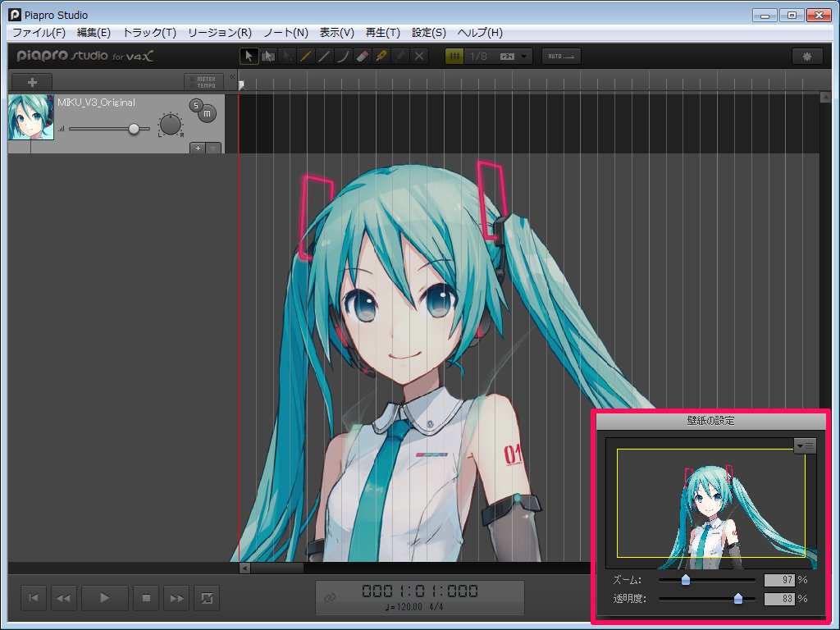Image resolution: width=840 pixels, height=630 pixels.
Task: Click the 4/4 time signature
Action: tap(436, 607)
